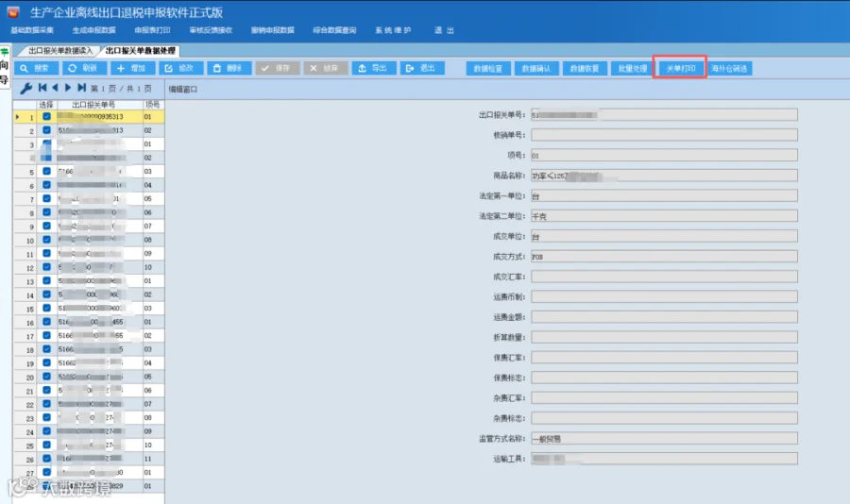Open the 向导 wizard side panel
The image size is (850, 504).
[x=5, y=68]
